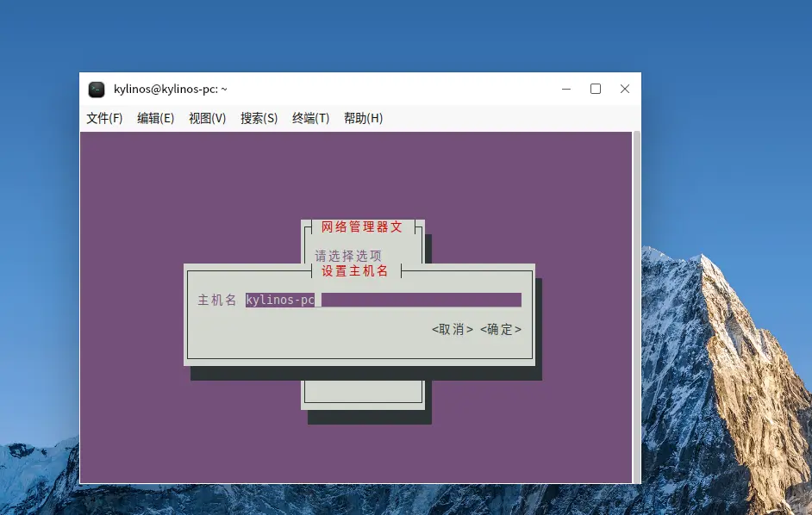Focus the 主机名 hostname input field
This screenshot has width=812, height=515.
(384, 300)
